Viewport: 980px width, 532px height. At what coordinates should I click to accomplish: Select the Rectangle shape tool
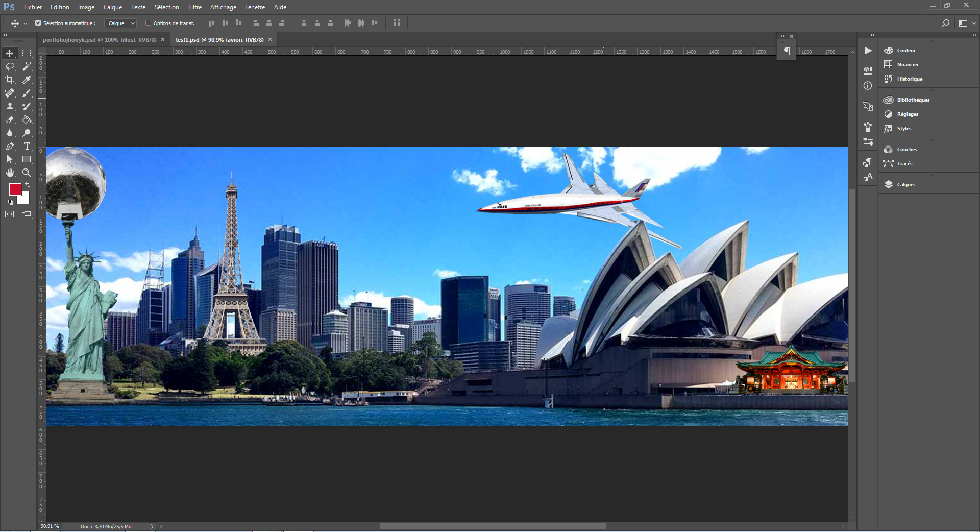(27, 159)
